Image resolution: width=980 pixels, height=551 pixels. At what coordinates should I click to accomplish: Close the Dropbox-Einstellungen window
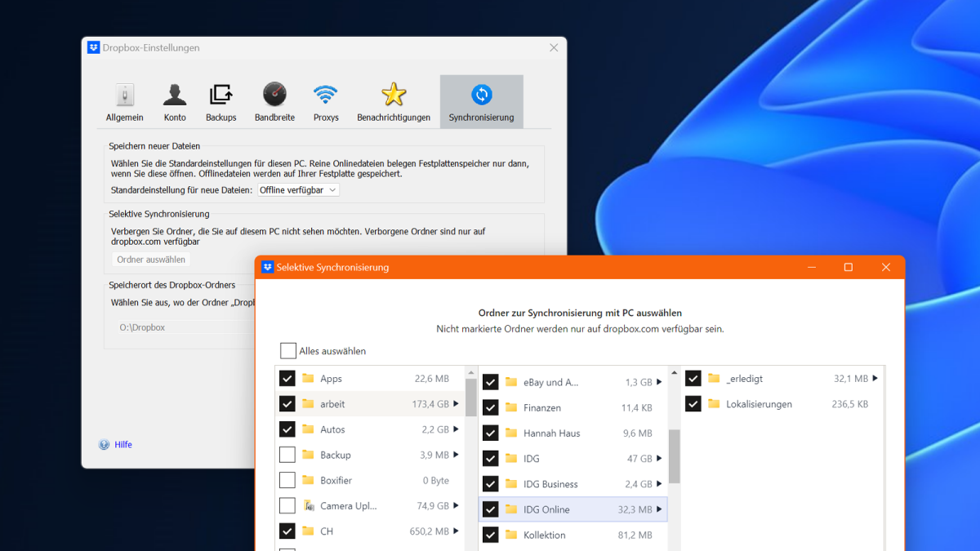554,47
